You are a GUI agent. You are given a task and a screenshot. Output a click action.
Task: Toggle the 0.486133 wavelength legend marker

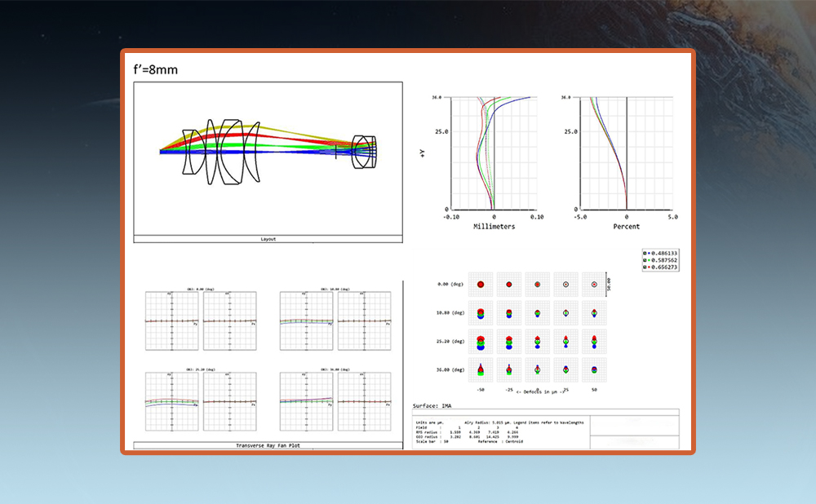(645, 253)
